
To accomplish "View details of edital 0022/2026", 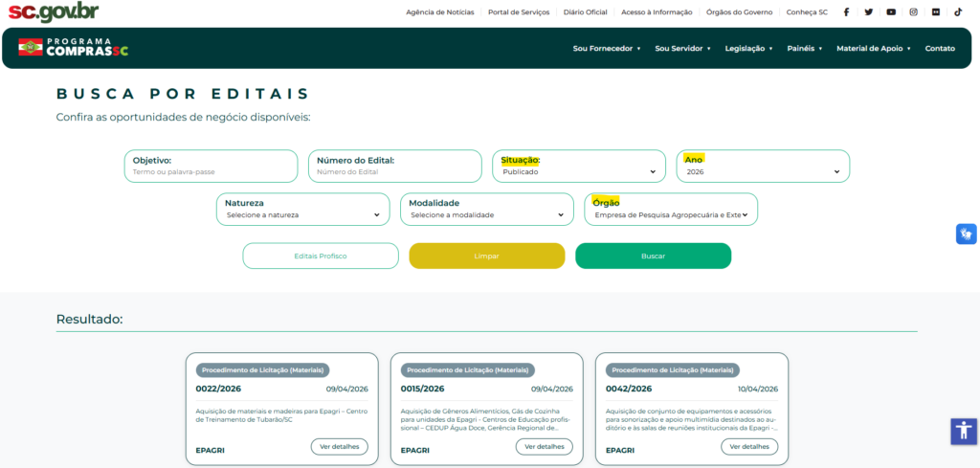I will (339, 447).
